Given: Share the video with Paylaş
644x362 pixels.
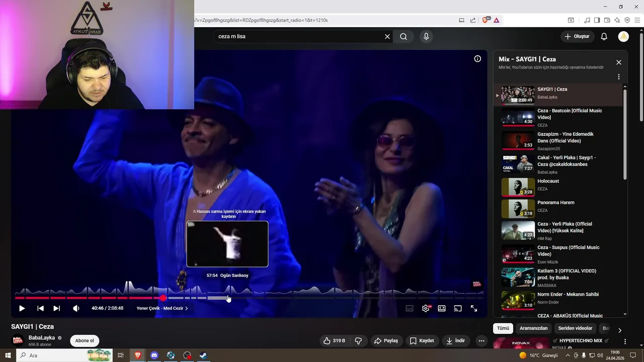Looking at the screenshot, I should (x=386, y=340).
